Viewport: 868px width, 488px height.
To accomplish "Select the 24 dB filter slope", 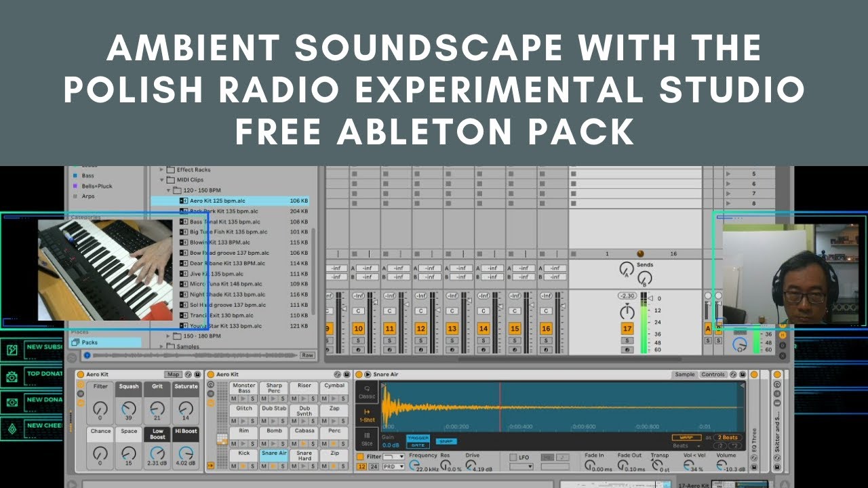I will (x=374, y=466).
